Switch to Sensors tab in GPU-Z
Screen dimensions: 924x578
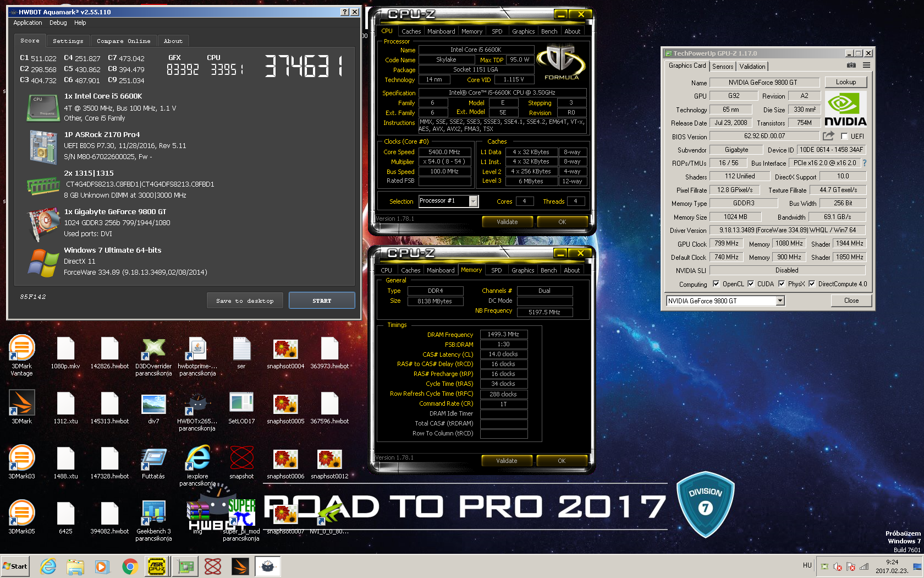(723, 66)
